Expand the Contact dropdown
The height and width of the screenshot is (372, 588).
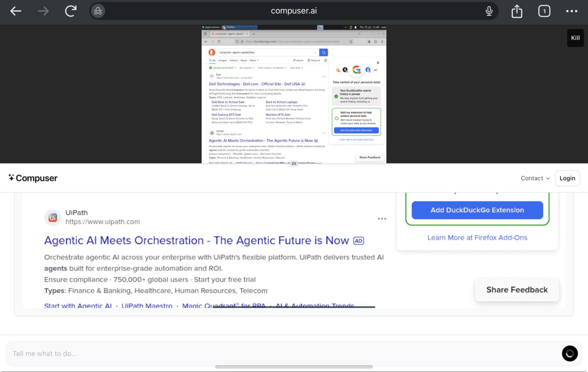point(535,178)
